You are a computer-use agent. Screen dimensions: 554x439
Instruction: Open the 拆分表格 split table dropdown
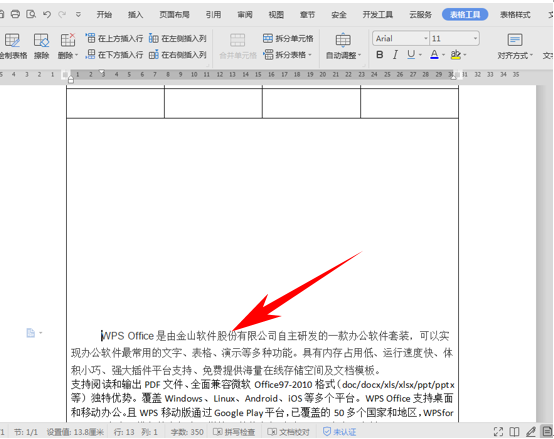click(288, 54)
